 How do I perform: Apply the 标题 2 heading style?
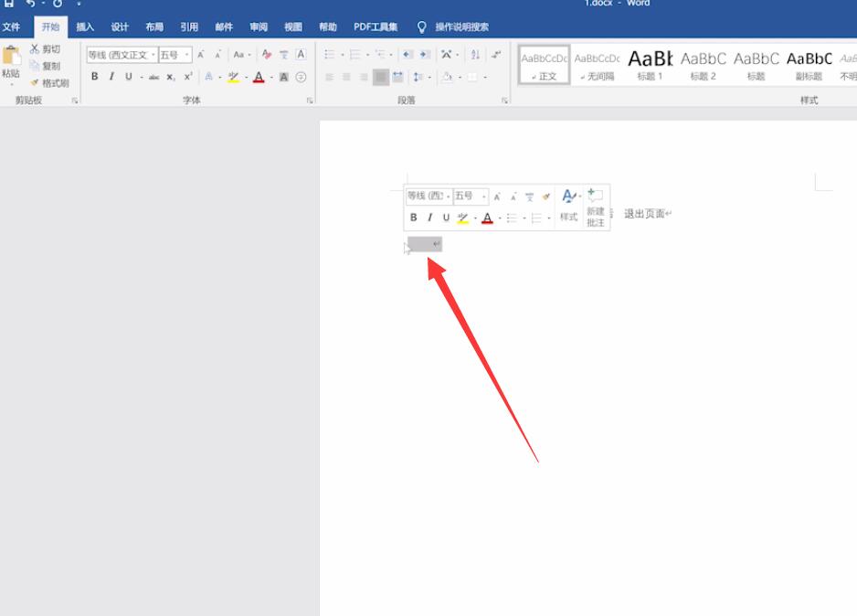click(703, 65)
